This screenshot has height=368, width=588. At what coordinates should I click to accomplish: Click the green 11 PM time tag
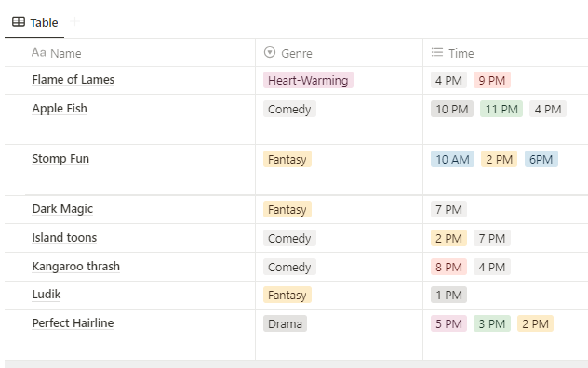coord(501,109)
